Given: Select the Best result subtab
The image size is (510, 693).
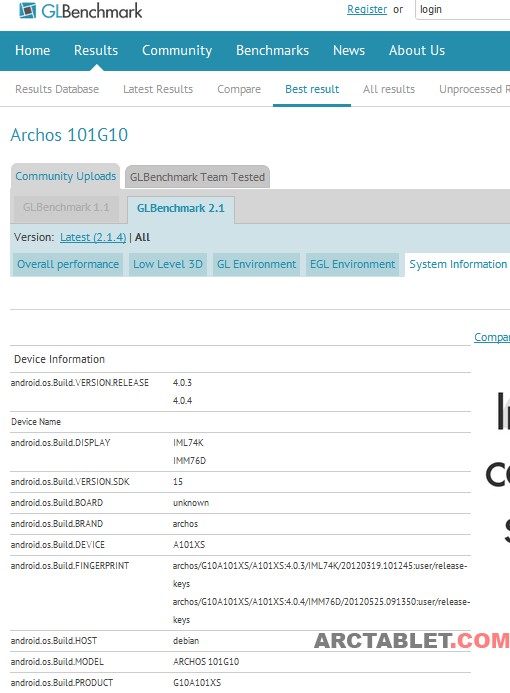Looking at the screenshot, I should (x=312, y=89).
